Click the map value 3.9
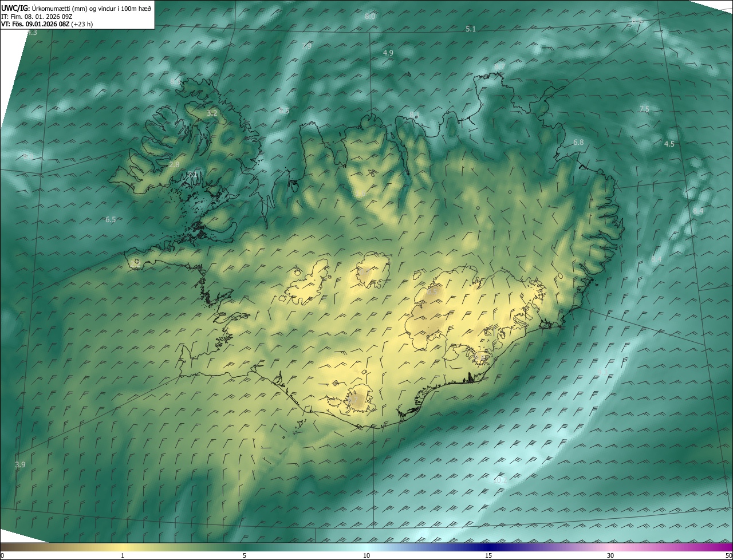The image size is (733, 560). [20, 465]
